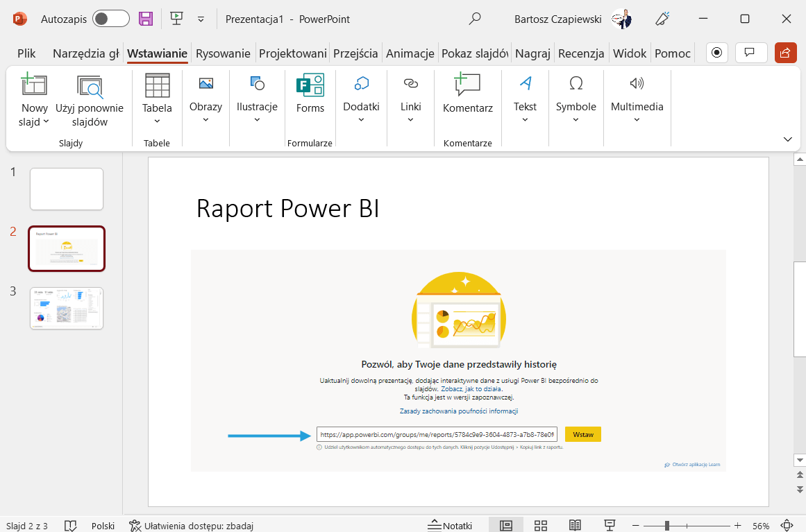
Task: Start slide show from status bar
Action: tap(610, 525)
